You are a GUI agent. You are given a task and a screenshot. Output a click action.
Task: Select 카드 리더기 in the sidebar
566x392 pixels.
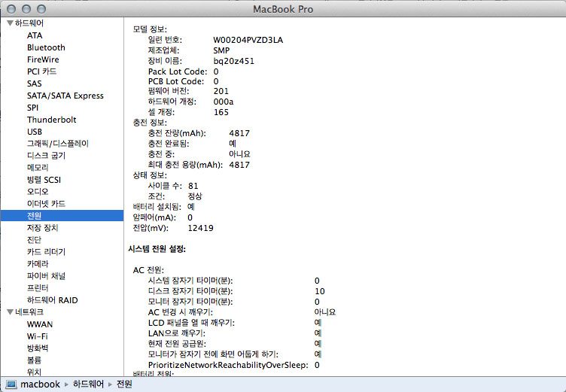click(46, 251)
